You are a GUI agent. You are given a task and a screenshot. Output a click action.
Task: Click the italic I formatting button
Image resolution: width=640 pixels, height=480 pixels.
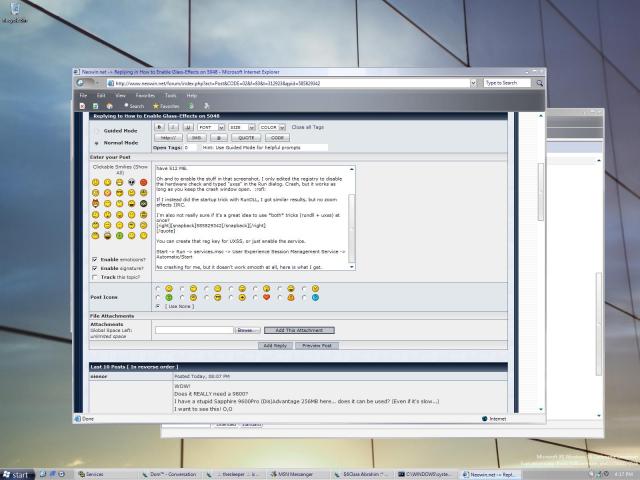173,127
